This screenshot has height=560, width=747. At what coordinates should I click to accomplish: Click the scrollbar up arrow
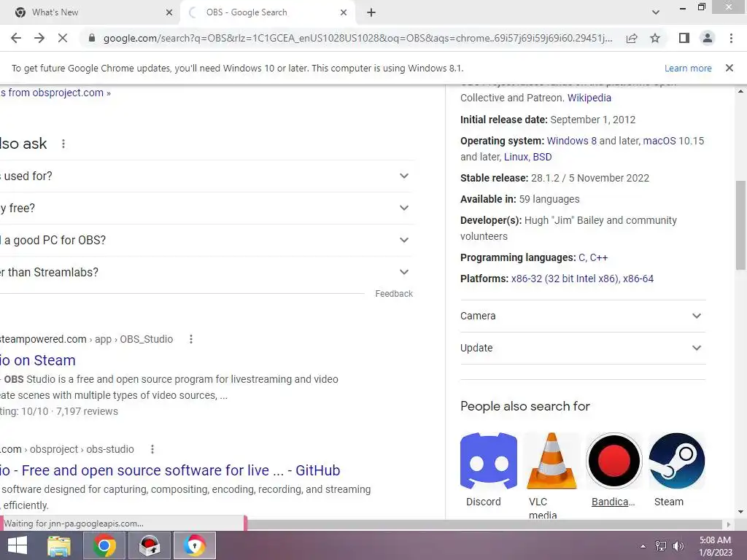(740, 91)
